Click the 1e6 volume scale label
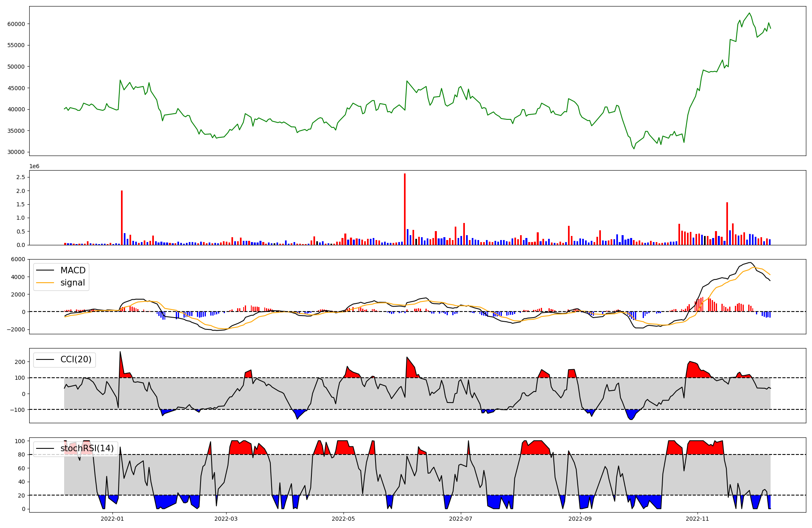812x528 pixels. (x=35, y=166)
